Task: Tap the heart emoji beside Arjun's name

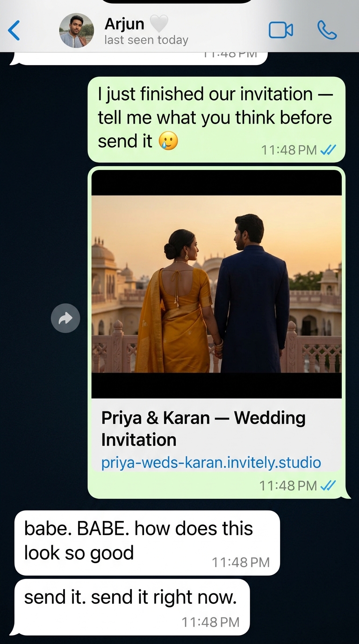Action: tap(158, 23)
